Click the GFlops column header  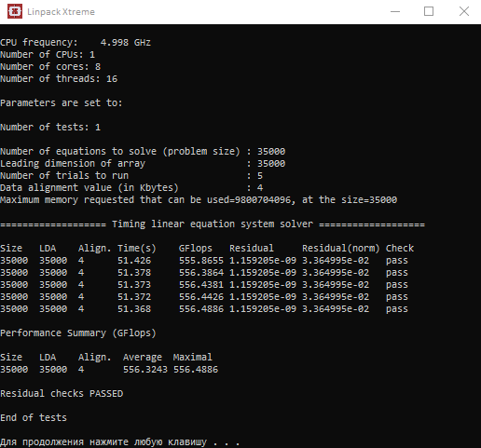click(195, 248)
